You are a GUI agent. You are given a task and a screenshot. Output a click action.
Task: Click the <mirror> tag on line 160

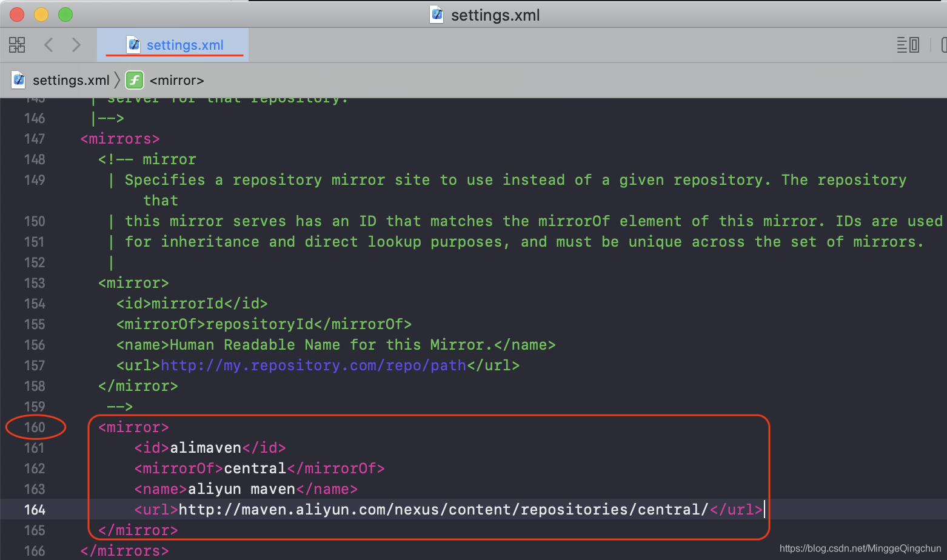pos(133,427)
